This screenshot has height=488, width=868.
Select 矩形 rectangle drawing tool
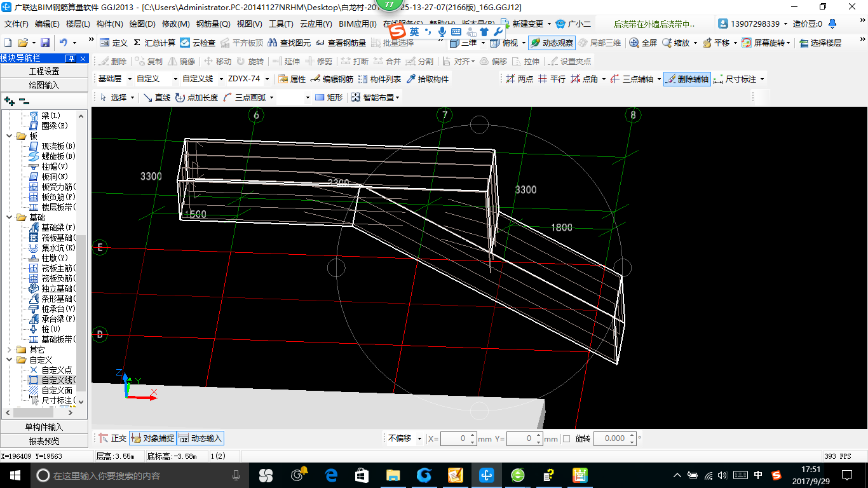(329, 97)
